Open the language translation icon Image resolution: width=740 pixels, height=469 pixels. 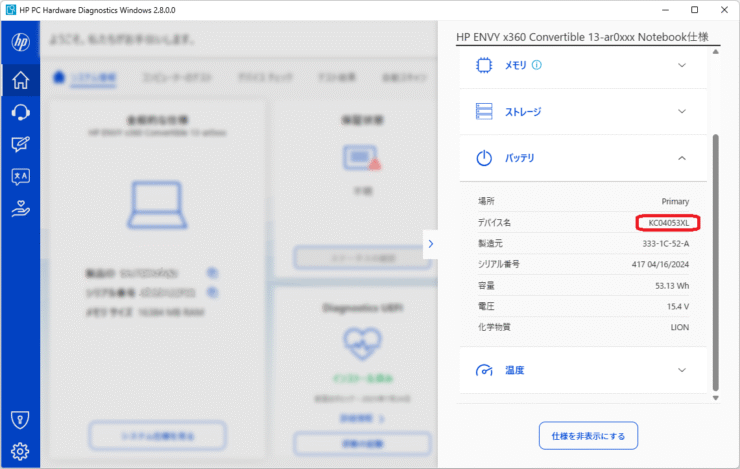(x=20, y=176)
